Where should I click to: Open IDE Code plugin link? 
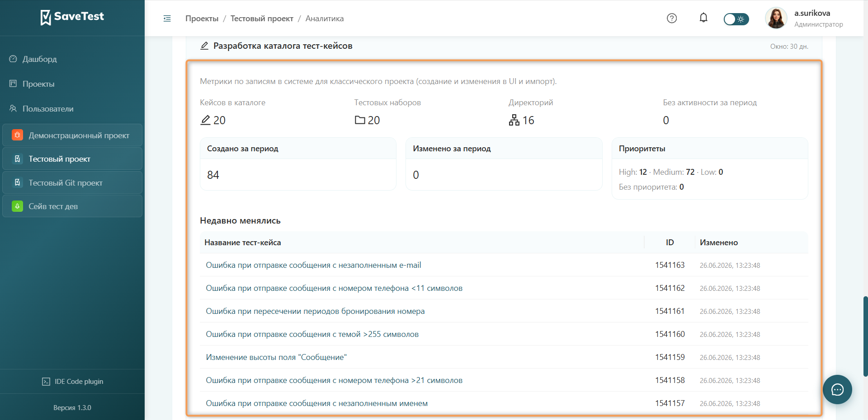tap(72, 382)
